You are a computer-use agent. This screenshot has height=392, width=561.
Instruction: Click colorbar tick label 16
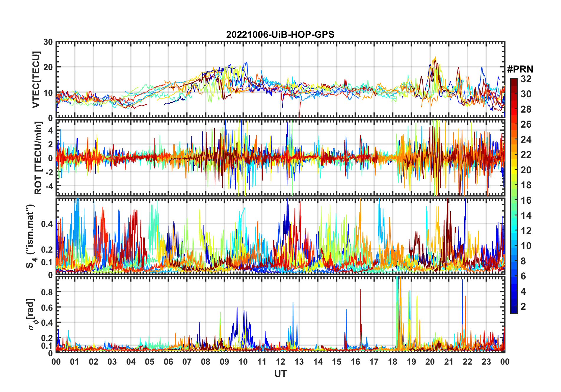[x=526, y=200]
